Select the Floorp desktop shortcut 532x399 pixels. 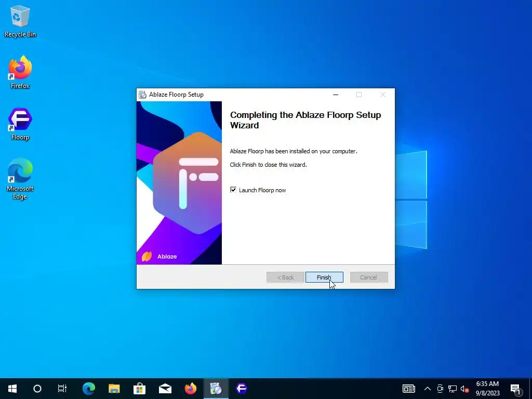click(x=20, y=124)
